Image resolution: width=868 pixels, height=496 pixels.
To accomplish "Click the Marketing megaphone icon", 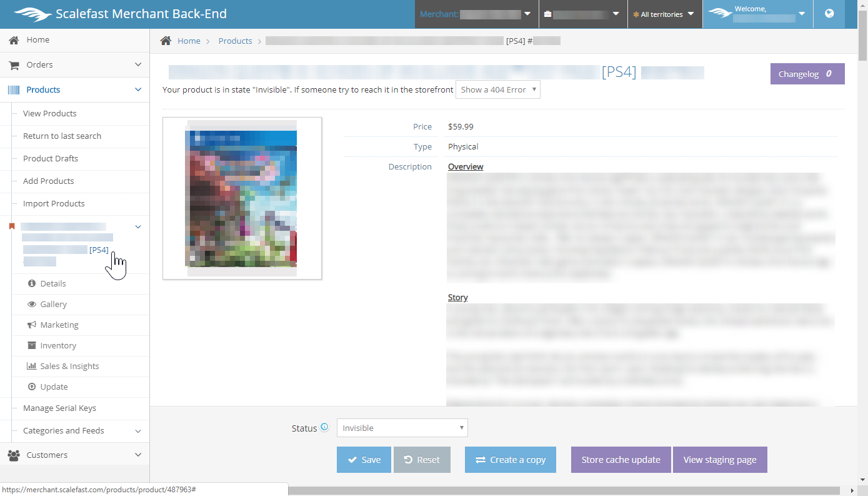I will pos(32,325).
